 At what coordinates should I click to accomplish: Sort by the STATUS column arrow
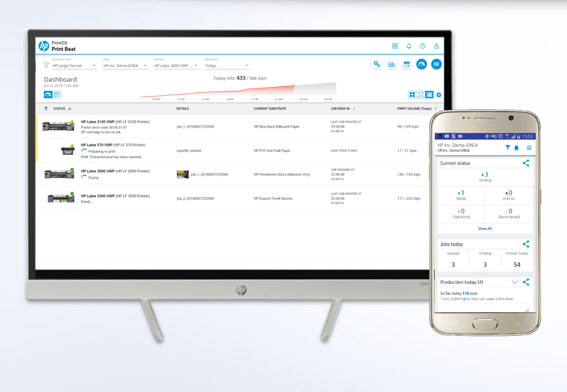pos(70,109)
